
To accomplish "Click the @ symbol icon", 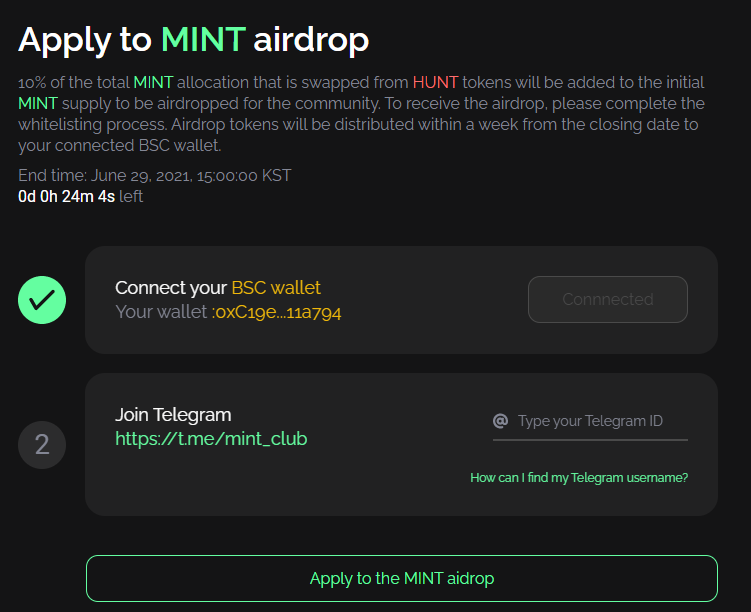I will 501,421.
